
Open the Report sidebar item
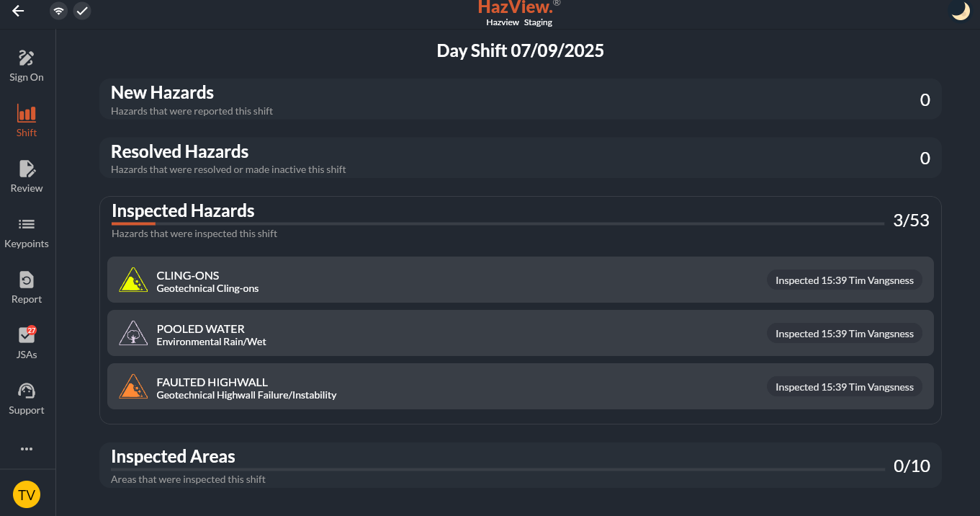27,288
